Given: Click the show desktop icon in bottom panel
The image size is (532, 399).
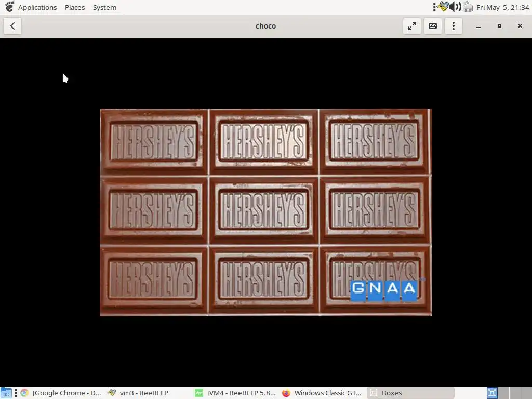Looking at the screenshot, I should [x=6, y=393].
